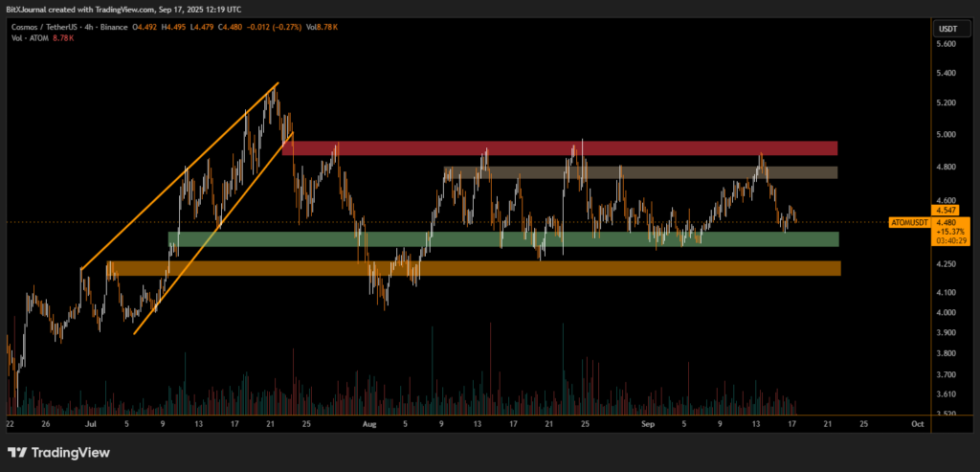Viewport: 980px width, 472px height.
Task: Click the TradingView logo icon
Action: coord(17,452)
